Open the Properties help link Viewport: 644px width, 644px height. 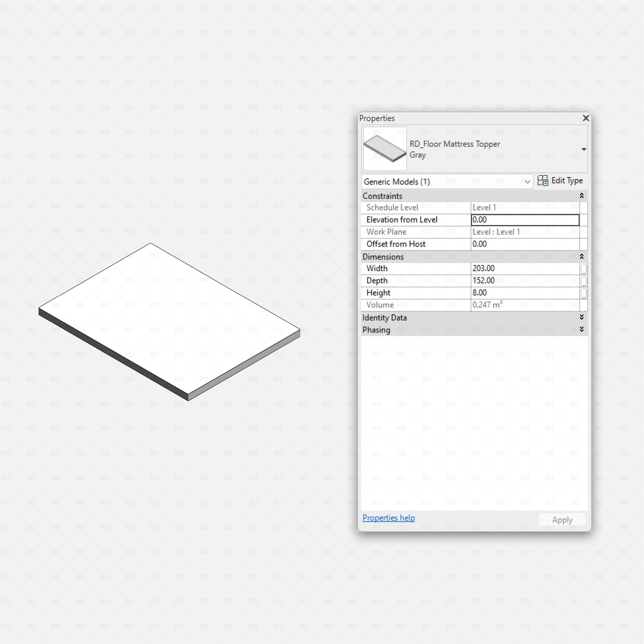coord(389,518)
